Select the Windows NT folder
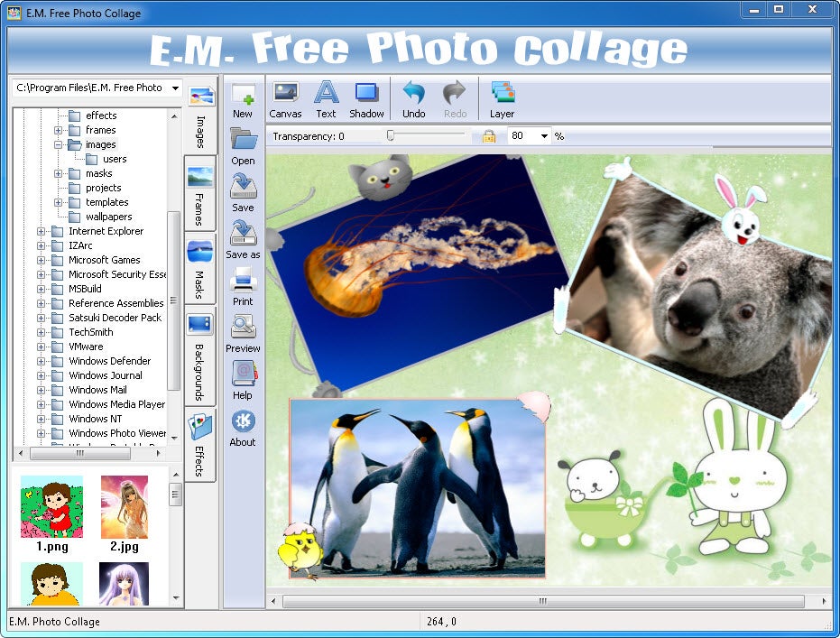840x638 pixels. pyautogui.click(x=95, y=419)
